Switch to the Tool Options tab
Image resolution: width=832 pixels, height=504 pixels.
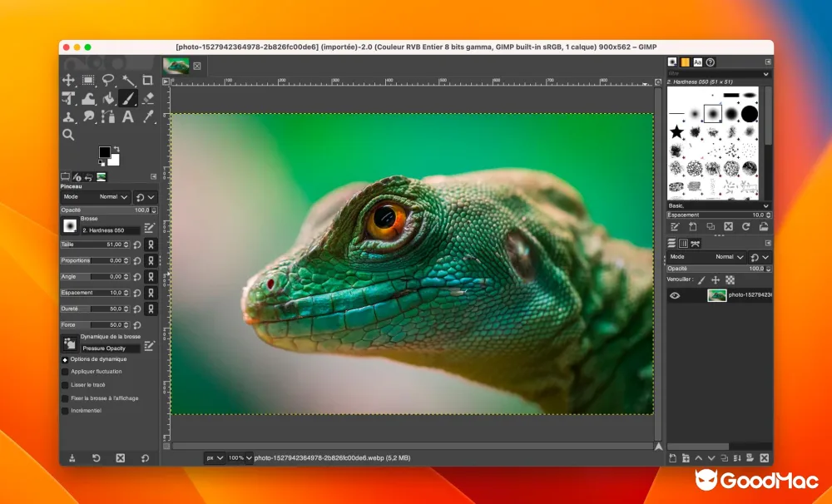coord(65,176)
